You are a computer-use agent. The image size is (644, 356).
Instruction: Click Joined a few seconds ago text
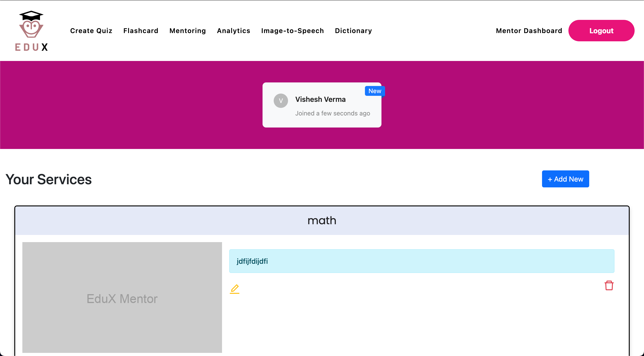point(333,113)
